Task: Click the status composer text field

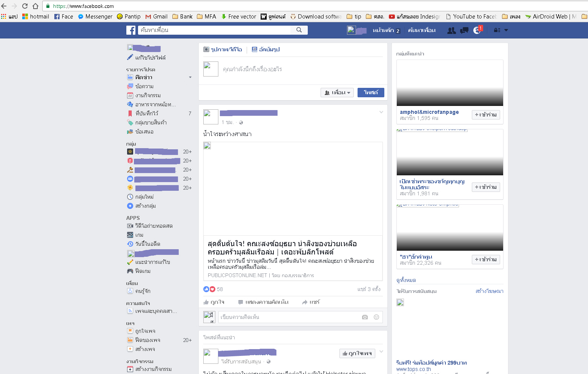Action: pyautogui.click(x=302, y=69)
